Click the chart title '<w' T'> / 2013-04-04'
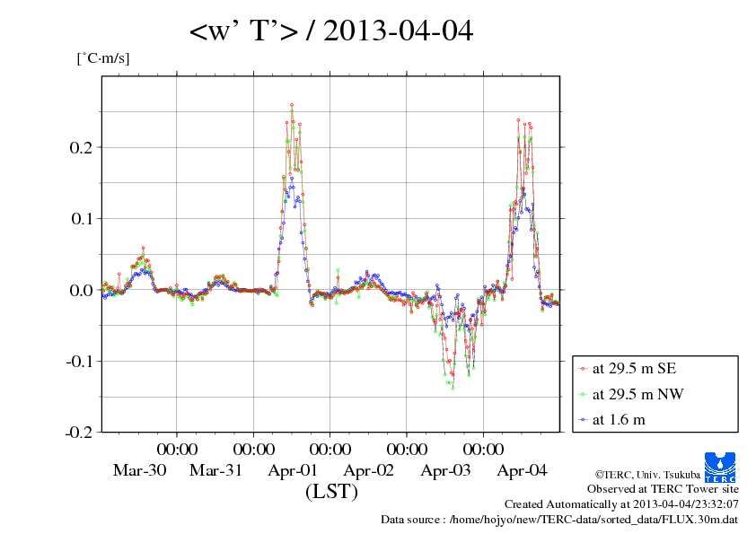 click(331, 31)
